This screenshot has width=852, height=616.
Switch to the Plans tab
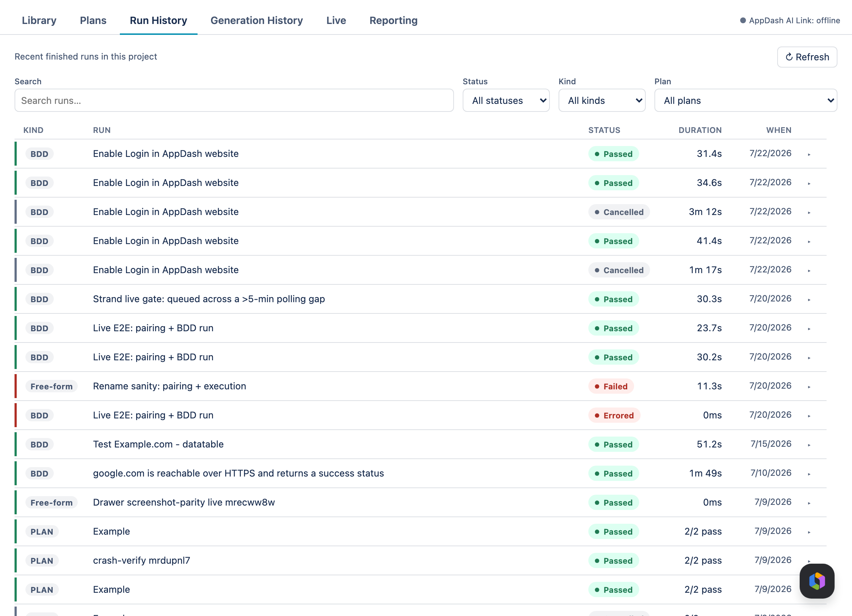click(x=93, y=20)
